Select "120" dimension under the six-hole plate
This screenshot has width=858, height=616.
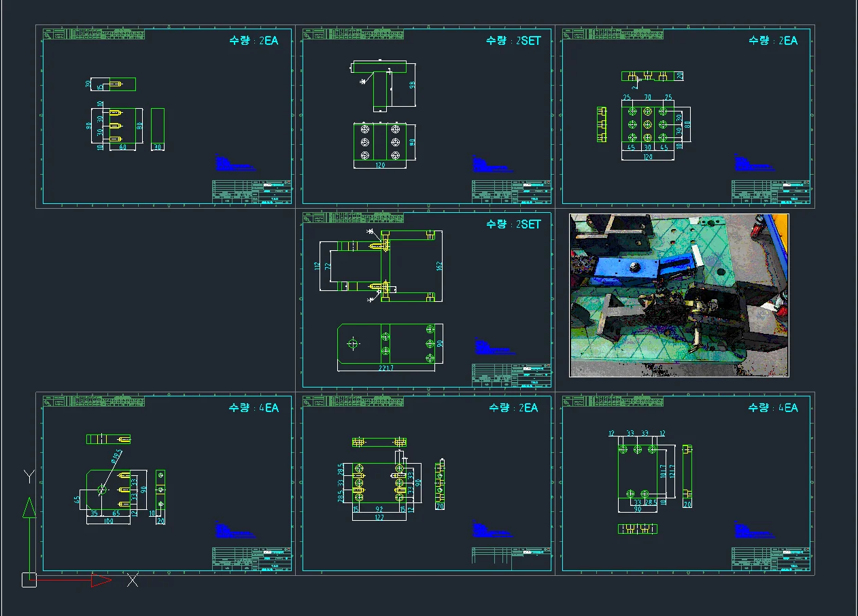(379, 165)
